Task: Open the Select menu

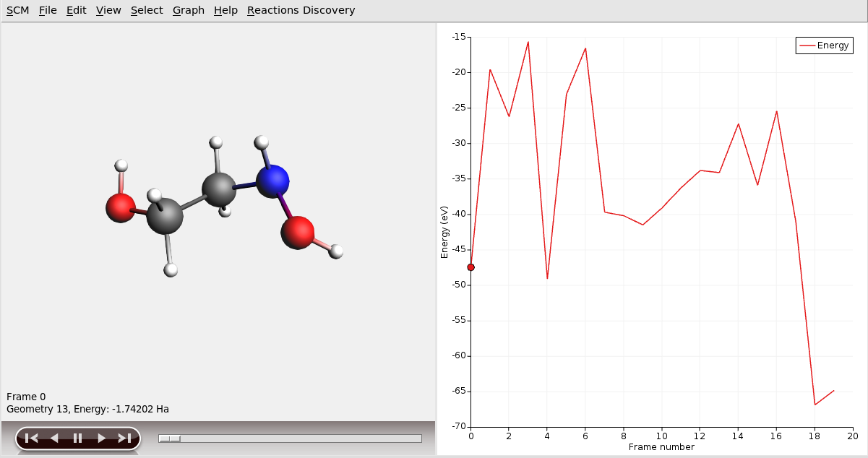Action: tap(147, 10)
